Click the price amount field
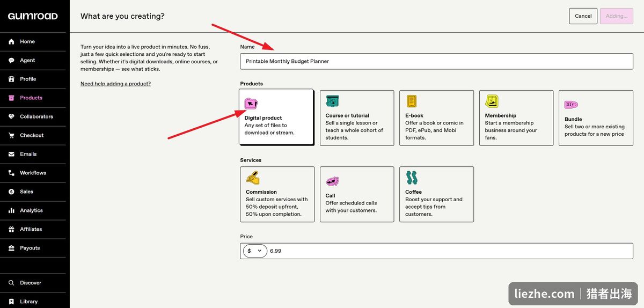The width and height of the screenshot is (644, 308). [450, 251]
